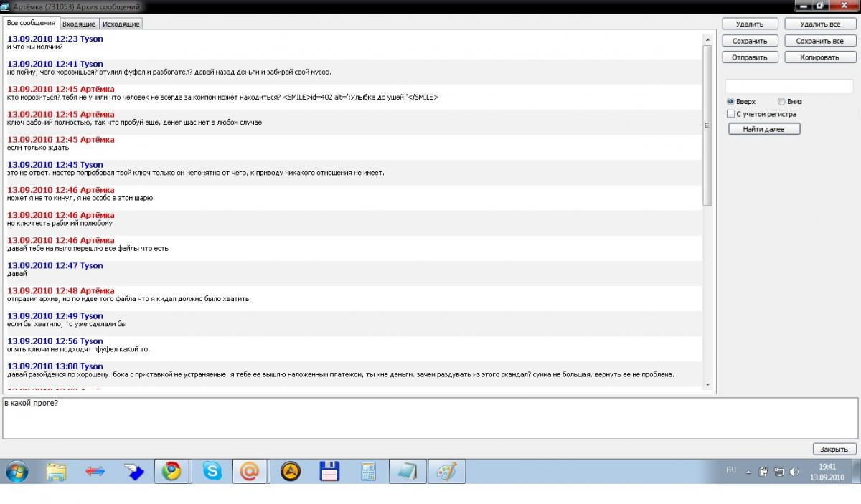Click the message list scroll down arrow
861x504 pixels.
707,385
